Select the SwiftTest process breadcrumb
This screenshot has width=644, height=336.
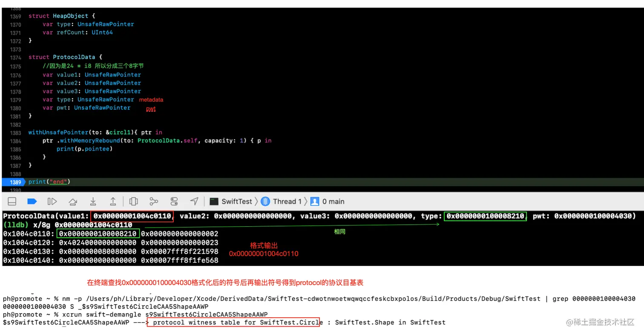[x=231, y=201]
